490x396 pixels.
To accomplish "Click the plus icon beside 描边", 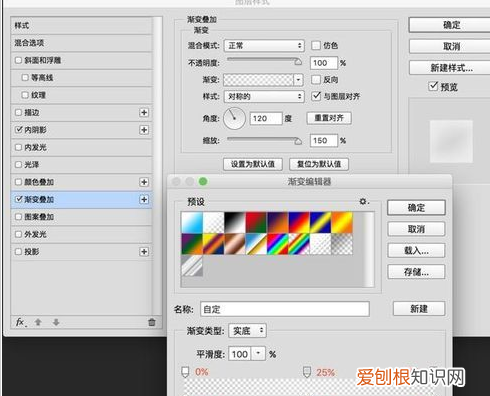I will click(144, 112).
